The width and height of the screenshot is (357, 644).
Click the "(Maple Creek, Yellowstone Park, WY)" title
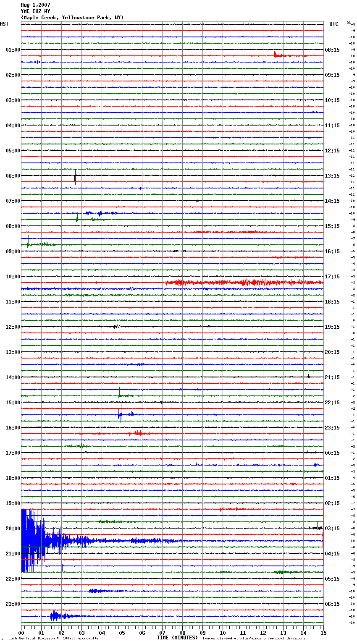click(72, 18)
